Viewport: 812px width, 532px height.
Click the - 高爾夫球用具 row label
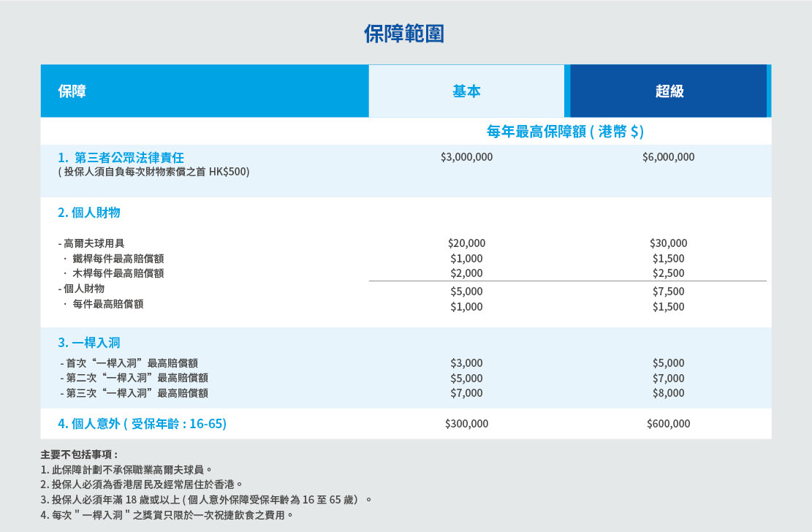[x=91, y=243]
